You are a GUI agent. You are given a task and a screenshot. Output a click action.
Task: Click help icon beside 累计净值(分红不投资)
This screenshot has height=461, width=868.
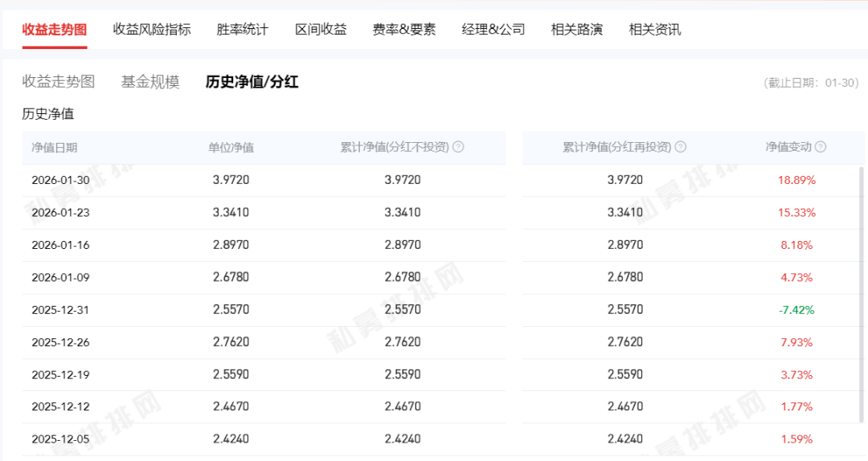(458, 147)
